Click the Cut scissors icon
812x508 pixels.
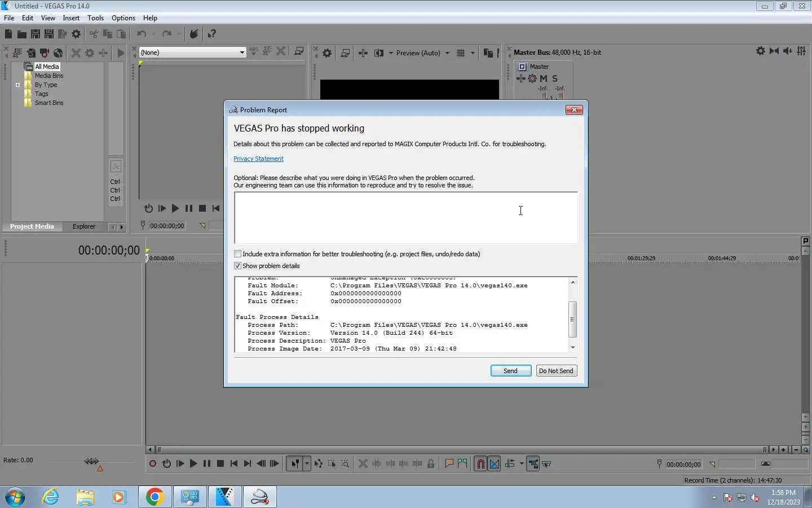[94, 34]
